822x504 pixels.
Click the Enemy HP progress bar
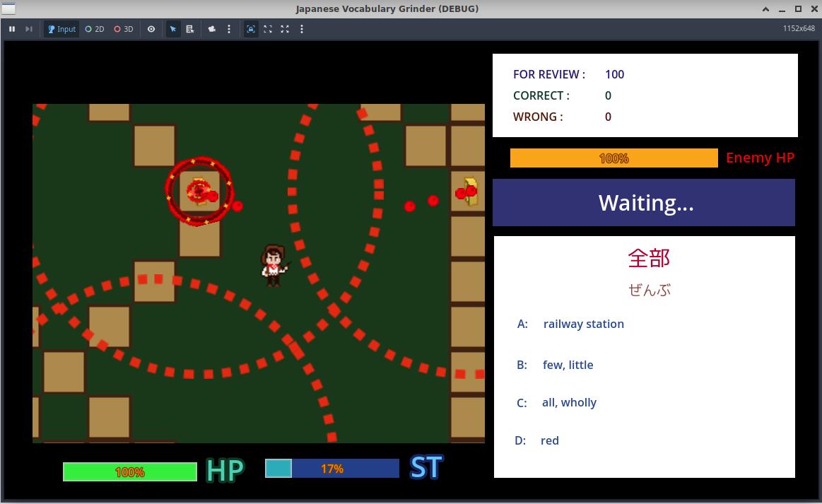click(x=614, y=158)
